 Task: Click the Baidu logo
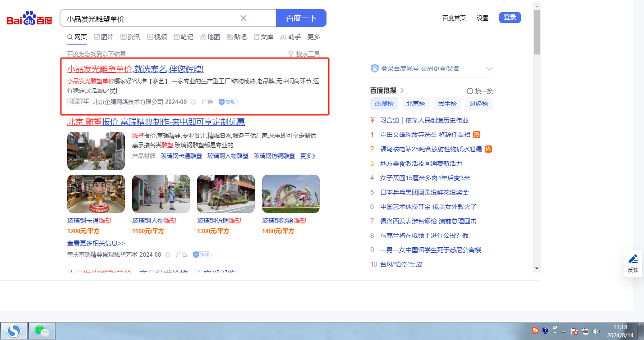30,19
